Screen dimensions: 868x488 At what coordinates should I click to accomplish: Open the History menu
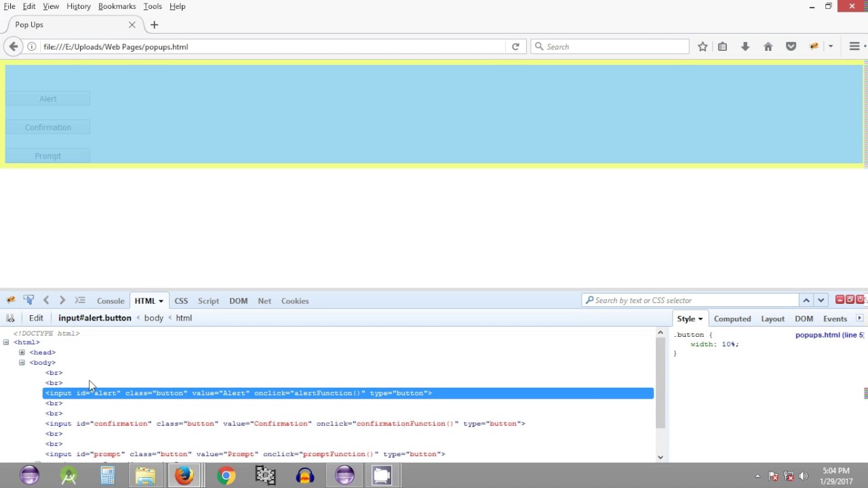(79, 6)
